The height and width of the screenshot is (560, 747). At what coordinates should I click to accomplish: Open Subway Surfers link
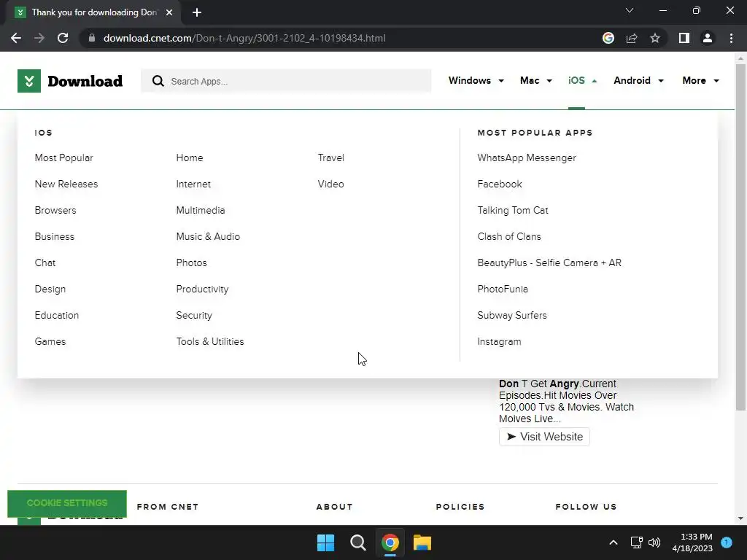[x=512, y=315]
